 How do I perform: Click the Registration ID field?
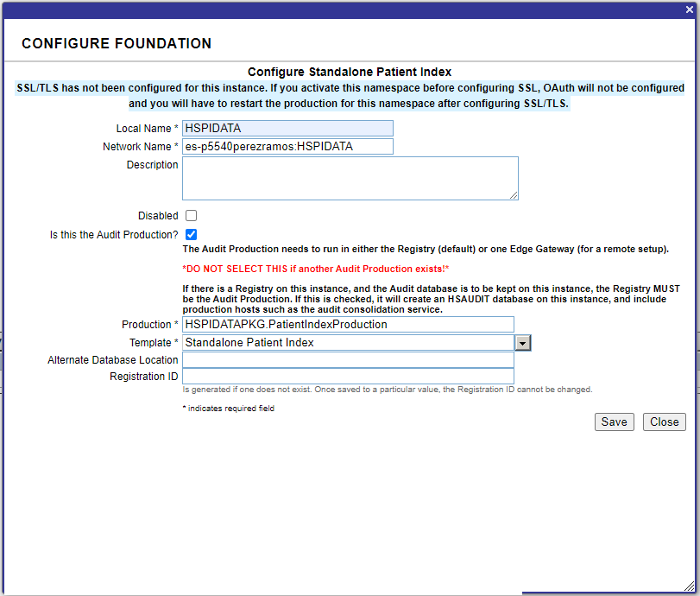pos(347,377)
